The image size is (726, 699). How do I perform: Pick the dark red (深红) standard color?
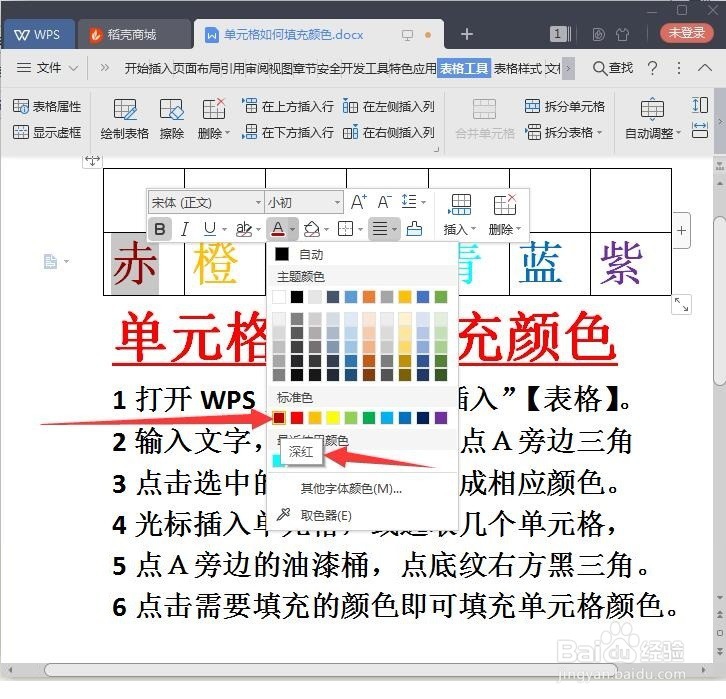click(279, 418)
